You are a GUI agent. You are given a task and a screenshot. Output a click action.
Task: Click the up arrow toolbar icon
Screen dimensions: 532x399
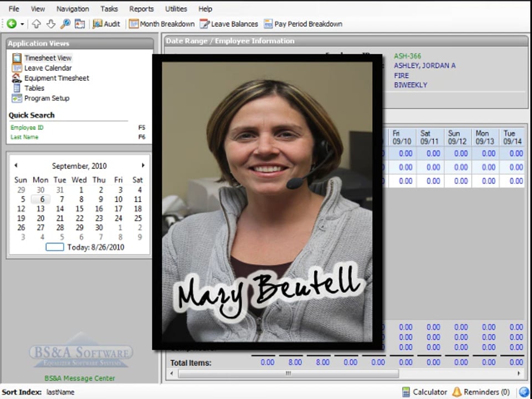click(x=36, y=24)
